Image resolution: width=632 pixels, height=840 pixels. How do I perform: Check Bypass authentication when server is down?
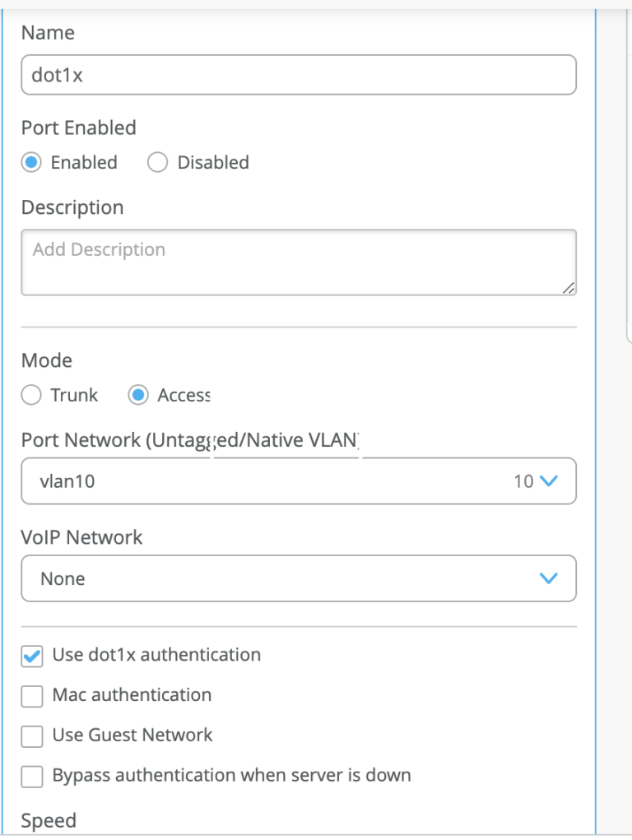point(31,776)
